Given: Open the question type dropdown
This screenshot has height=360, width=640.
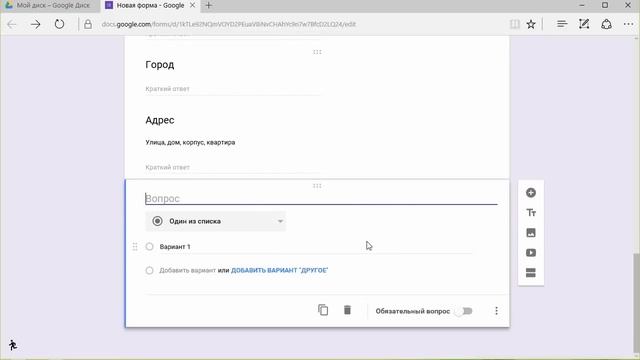Looking at the screenshot, I should (216, 221).
